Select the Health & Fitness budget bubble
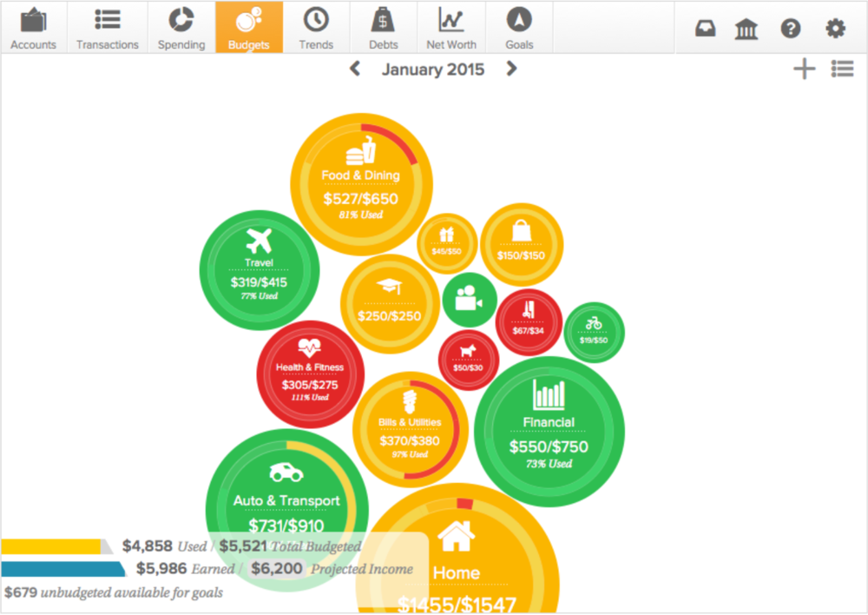 310,374
